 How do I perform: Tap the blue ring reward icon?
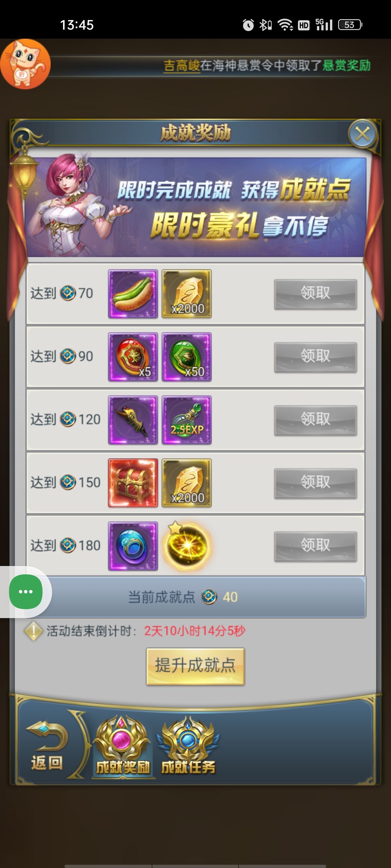click(x=133, y=546)
